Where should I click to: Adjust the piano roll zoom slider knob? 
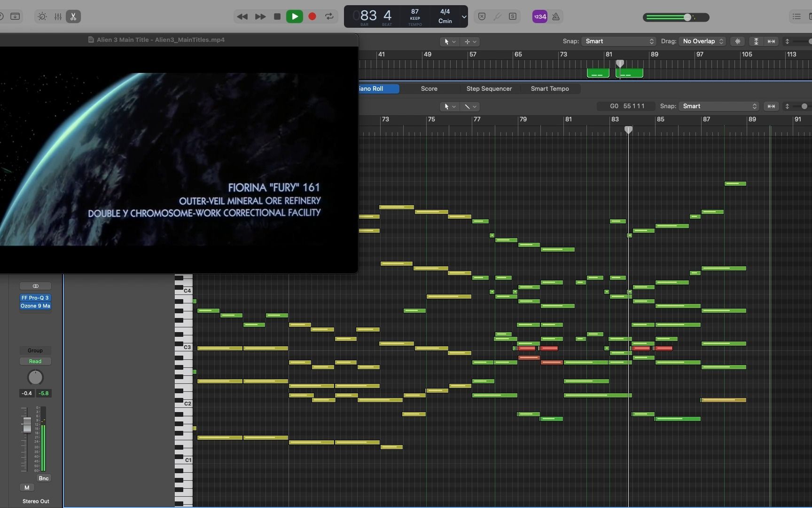click(804, 106)
